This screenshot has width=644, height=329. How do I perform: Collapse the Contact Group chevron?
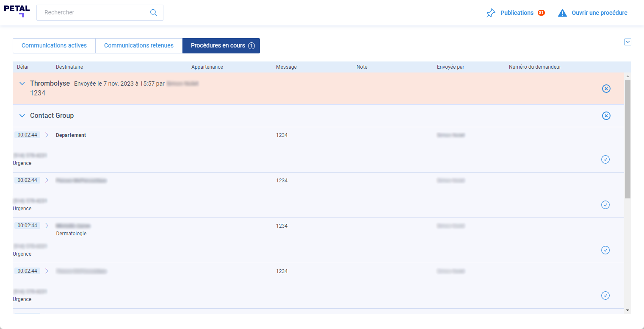pos(22,116)
